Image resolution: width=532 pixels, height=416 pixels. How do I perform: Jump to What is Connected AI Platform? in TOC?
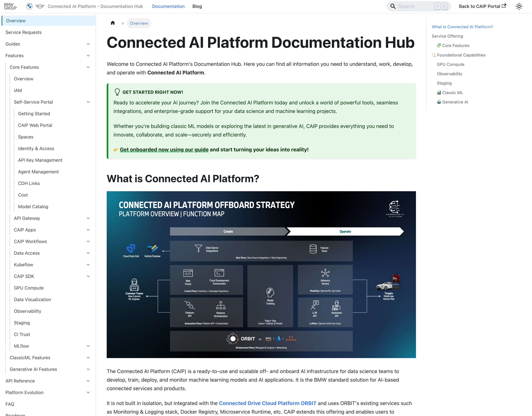[x=462, y=27]
